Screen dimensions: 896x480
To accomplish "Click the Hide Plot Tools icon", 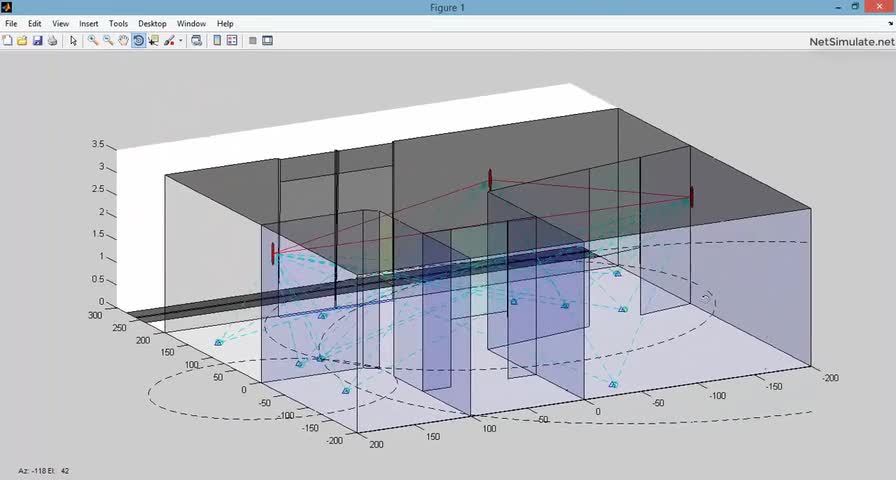I will 253,41.
